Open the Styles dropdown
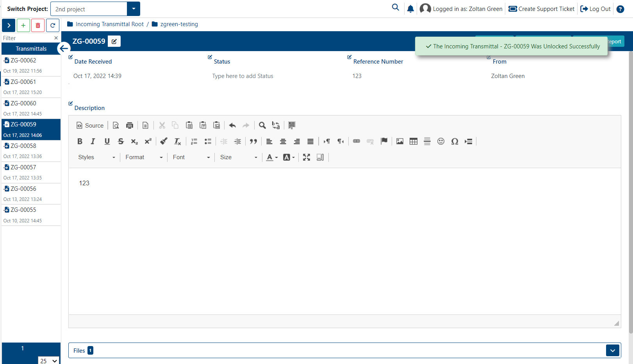633x364 pixels. coord(96,157)
